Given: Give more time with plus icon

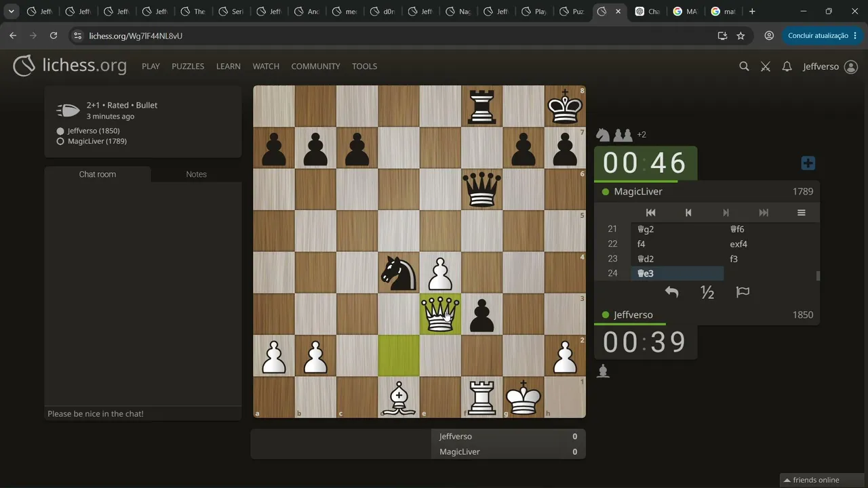Looking at the screenshot, I should click(x=808, y=163).
